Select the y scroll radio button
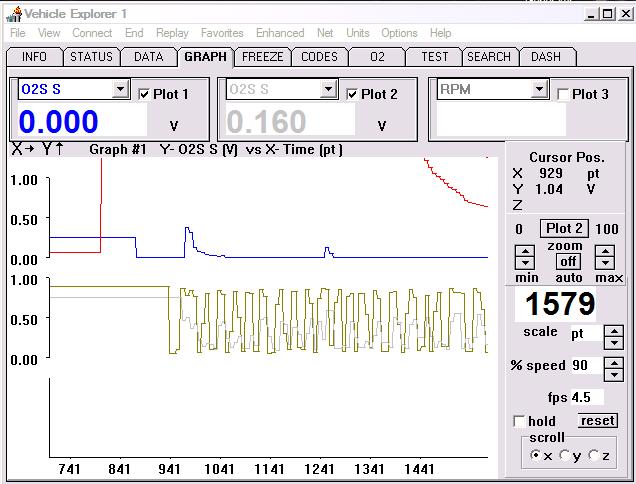This screenshot has width=636, height=484. 565,455
